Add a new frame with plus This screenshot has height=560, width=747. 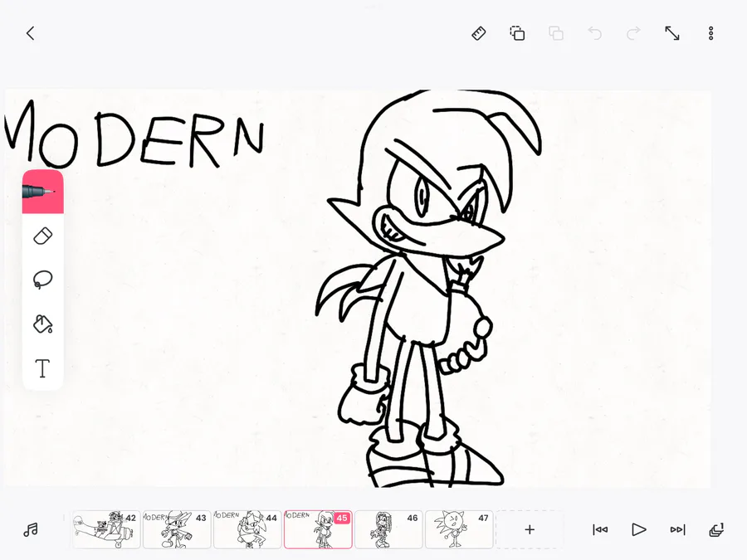point(530,529)
